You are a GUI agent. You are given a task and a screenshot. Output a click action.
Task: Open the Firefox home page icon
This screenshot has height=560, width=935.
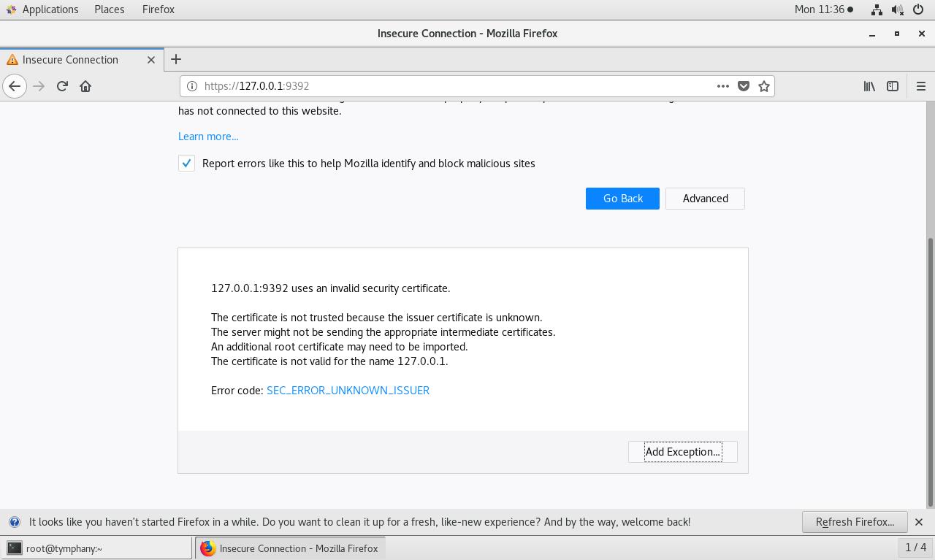85,86
